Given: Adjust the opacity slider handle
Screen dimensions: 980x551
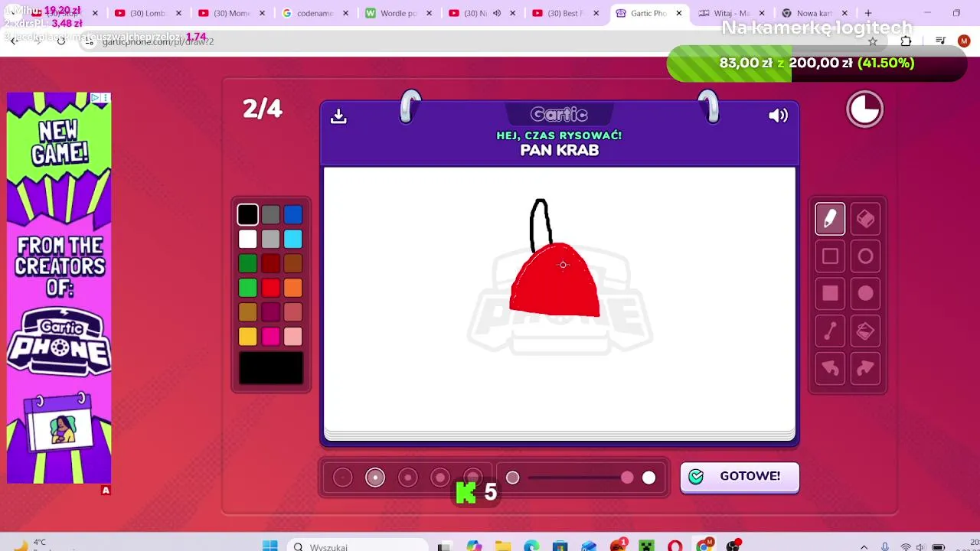Looking at the screenshot, I should [x=627, y=478].
